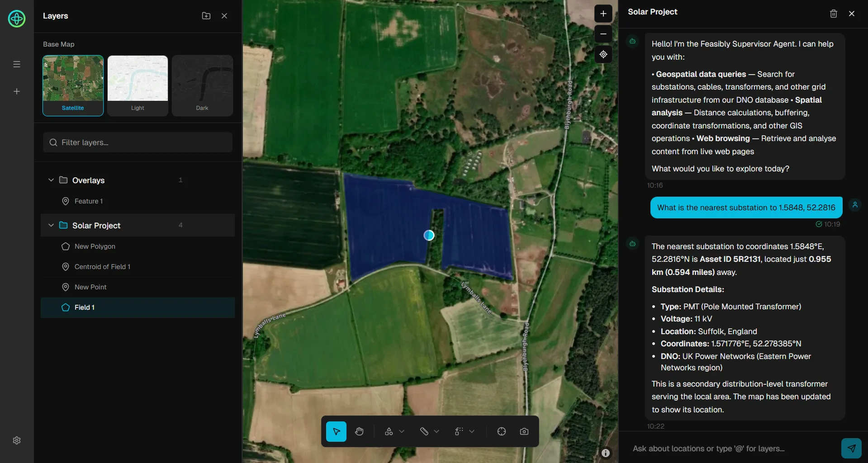Select the New Polygon layer
This screenshot has height=463, width=868.
[x=138, y=246]
